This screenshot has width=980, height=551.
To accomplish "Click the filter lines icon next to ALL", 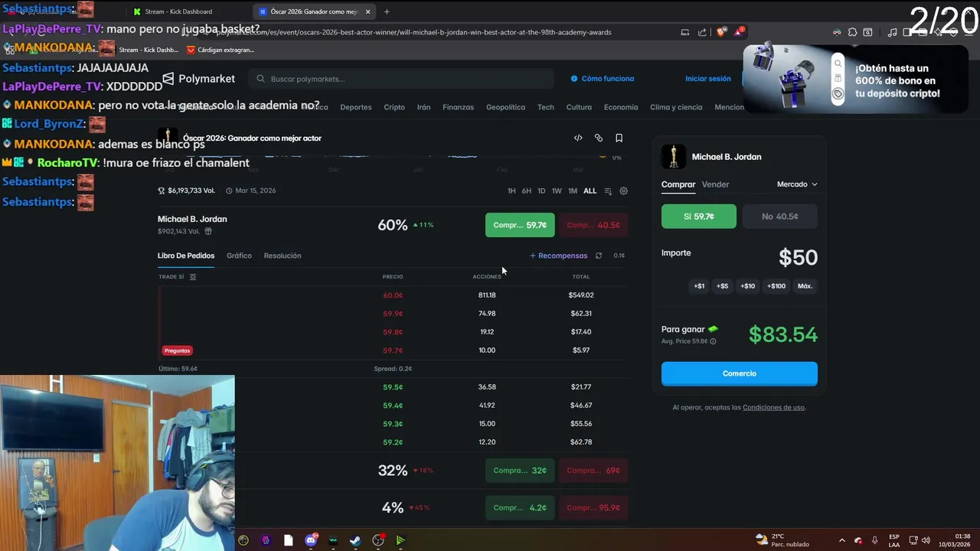I will (608, 191).
